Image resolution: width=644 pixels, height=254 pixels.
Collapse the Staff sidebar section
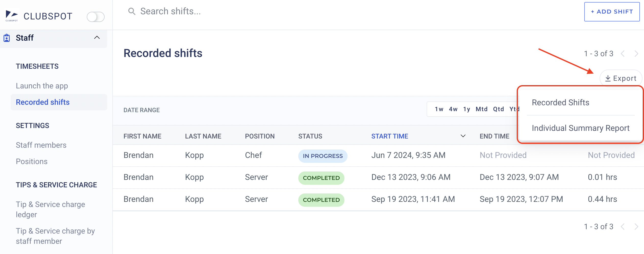pyautogui.click(x=97, y=38)
